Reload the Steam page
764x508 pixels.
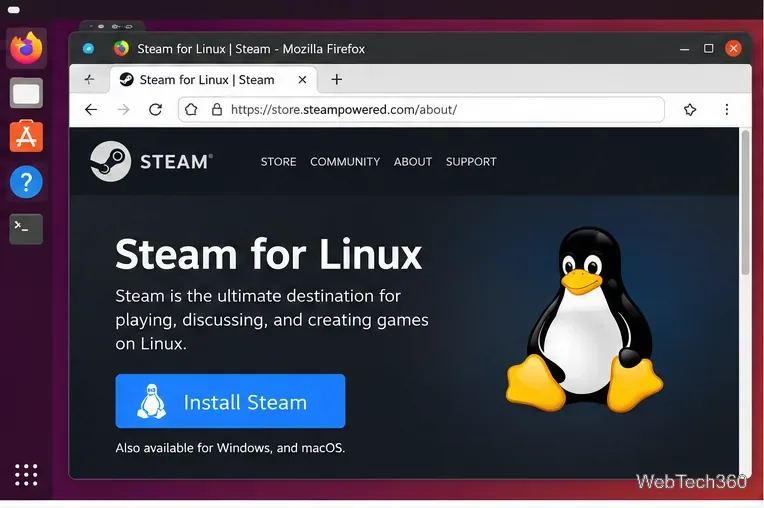155,110
